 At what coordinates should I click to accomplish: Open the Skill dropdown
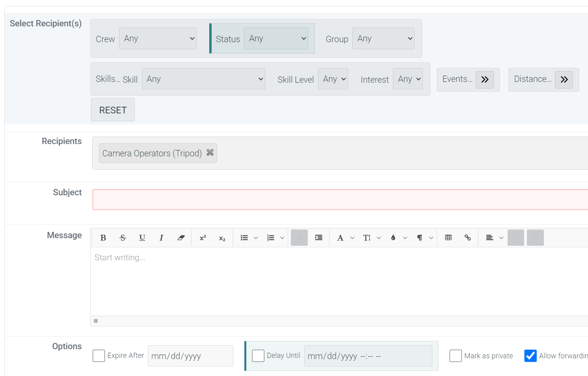203,79
